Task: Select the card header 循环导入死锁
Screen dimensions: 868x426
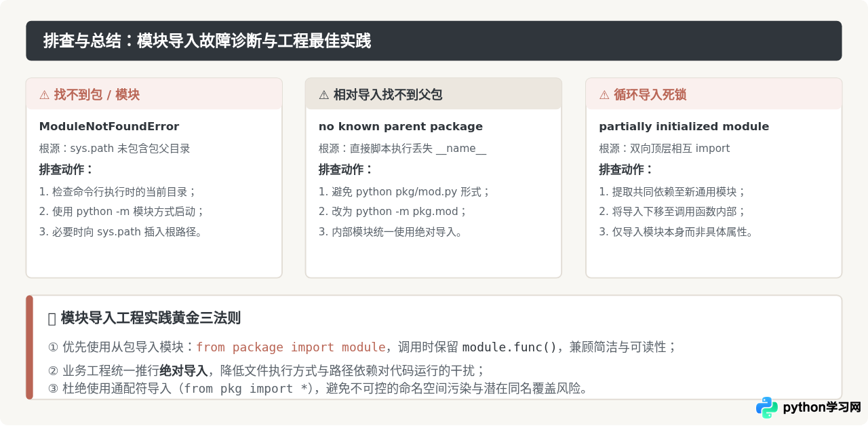Action: coord(714,94)
